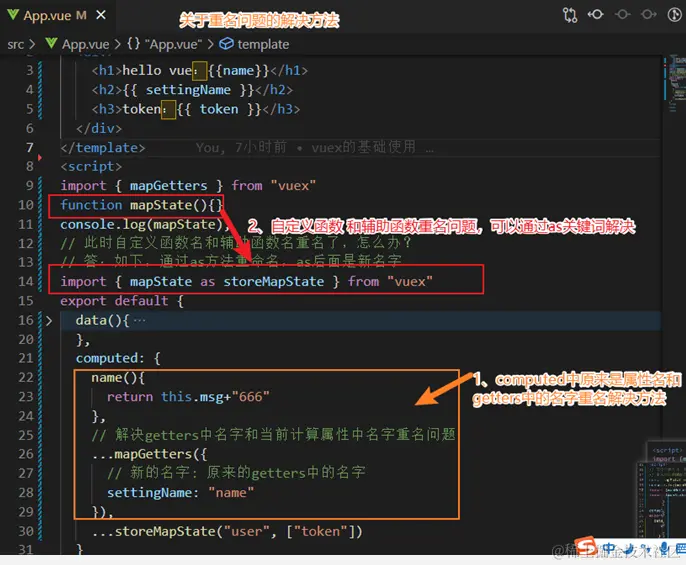Click "storeMapState" in the line 14 import

pos(274,282)
